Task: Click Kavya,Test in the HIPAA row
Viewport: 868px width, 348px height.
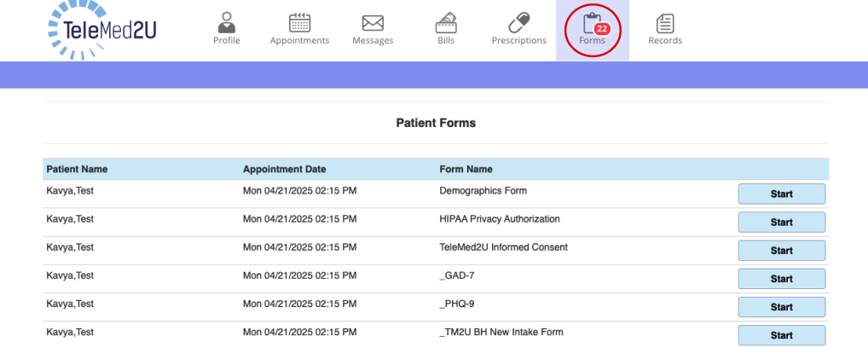Action: [x=70, y=219]
